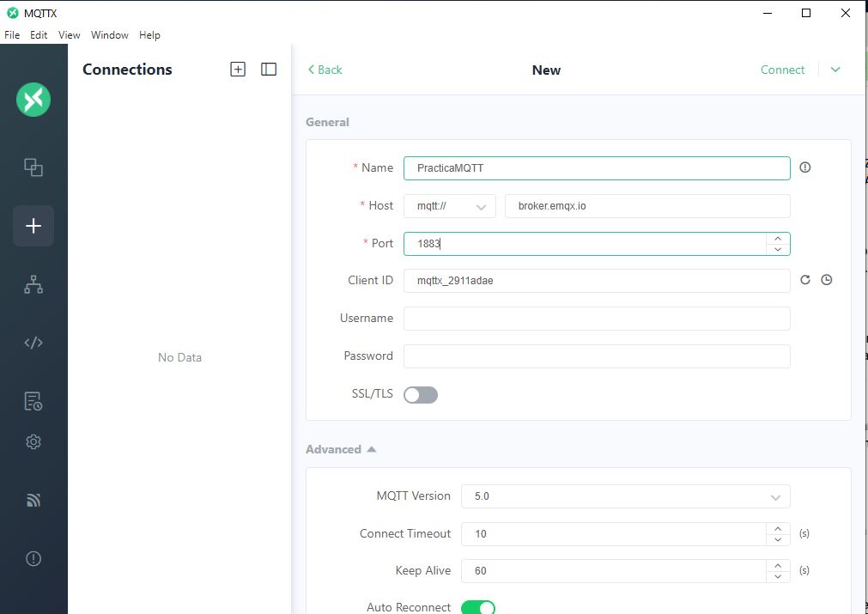Open the Settings gear in sidebar
The height and width of the screenshot is (614, 868).
(x=33, y=441)
